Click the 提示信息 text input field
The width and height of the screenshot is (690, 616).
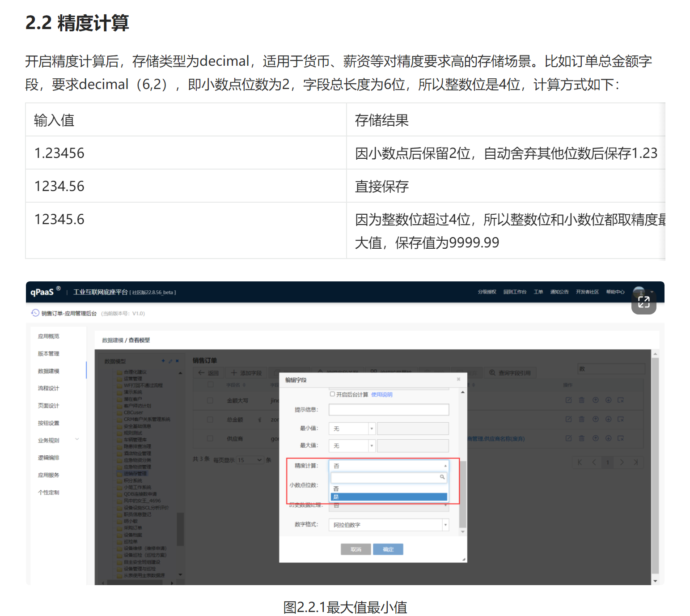pos(388,410)
